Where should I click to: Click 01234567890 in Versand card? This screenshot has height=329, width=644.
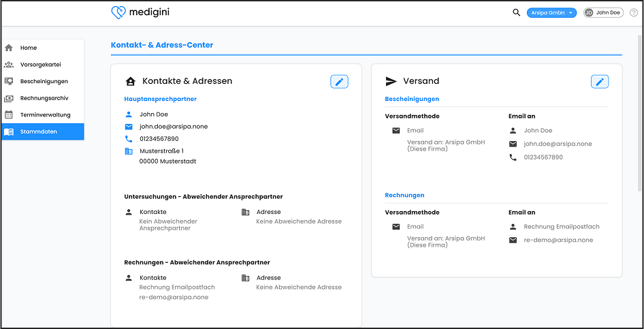coord(543,157)
